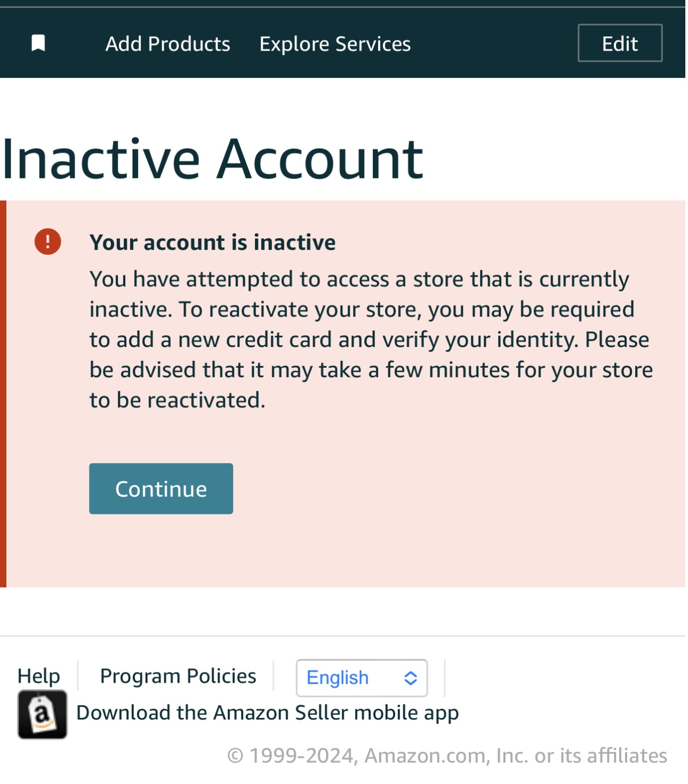Open the Help link in the footer
688x784 pixels.
pos(38,676)
